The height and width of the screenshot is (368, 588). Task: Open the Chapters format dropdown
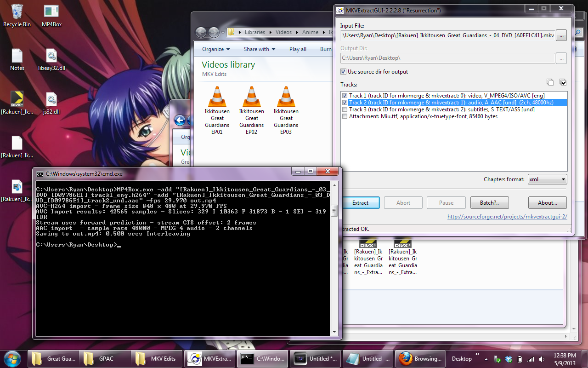[547, 179]
